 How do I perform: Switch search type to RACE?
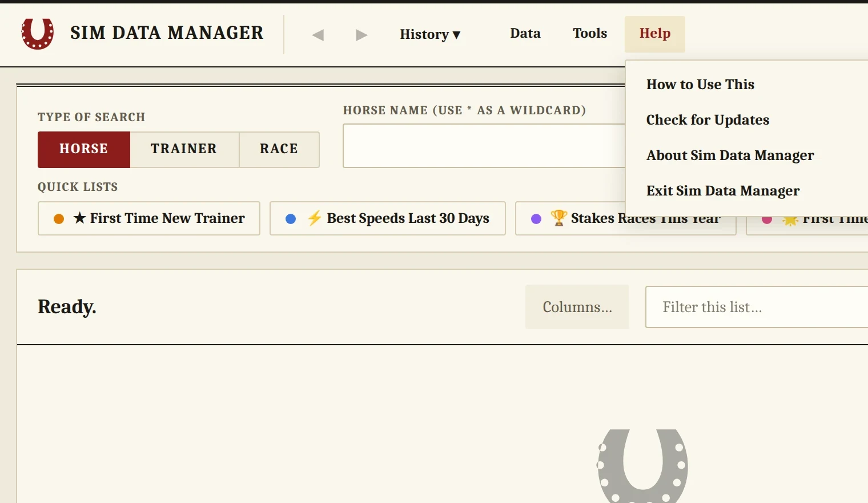[x=279, y=150]
